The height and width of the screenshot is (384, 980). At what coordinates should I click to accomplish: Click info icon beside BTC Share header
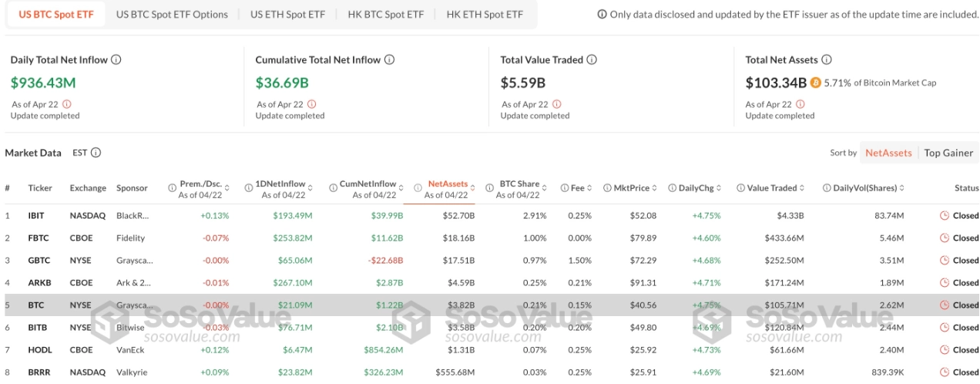492,187
